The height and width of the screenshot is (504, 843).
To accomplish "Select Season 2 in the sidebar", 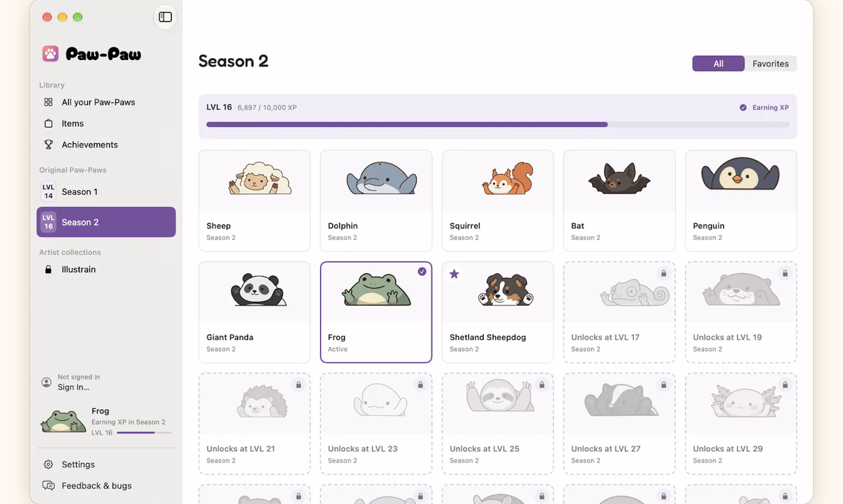I will coord(106,222).
